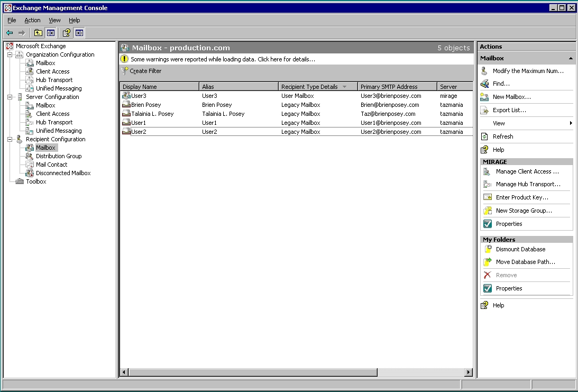Open the Toolbox tree node
This screenshot has height=392, width=578.
(x=36, y=181)
